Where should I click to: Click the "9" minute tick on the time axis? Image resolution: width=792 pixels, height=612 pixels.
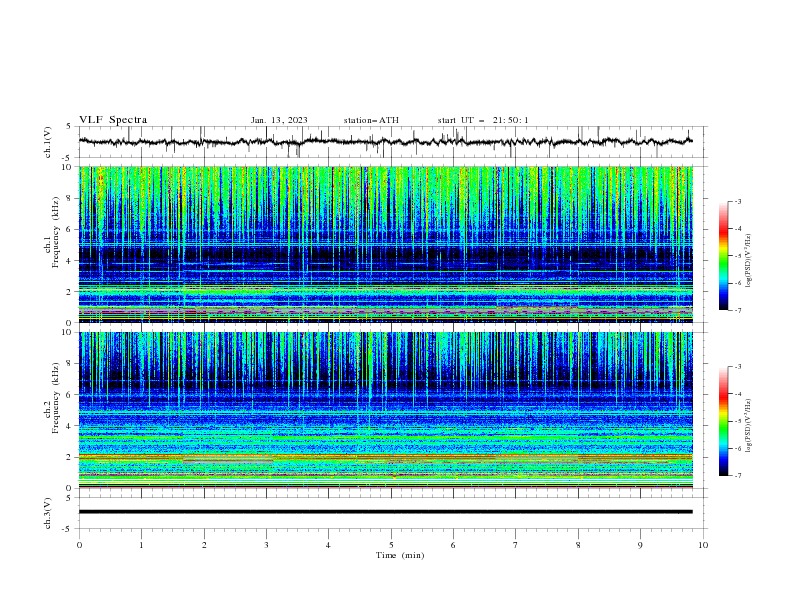tap(640, 545)
